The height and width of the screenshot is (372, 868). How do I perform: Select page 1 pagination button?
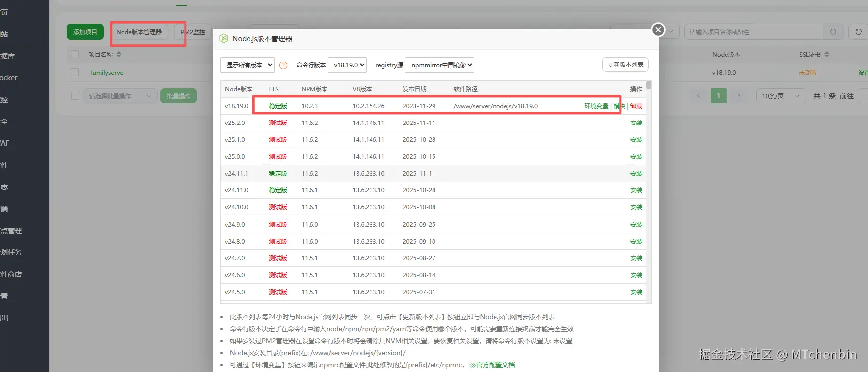point(718,96)
